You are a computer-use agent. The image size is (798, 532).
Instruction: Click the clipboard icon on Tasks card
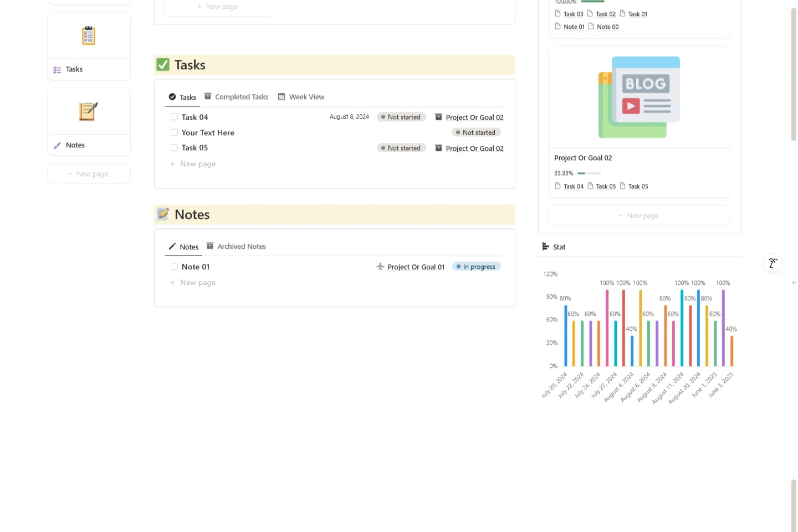point(89,36)
